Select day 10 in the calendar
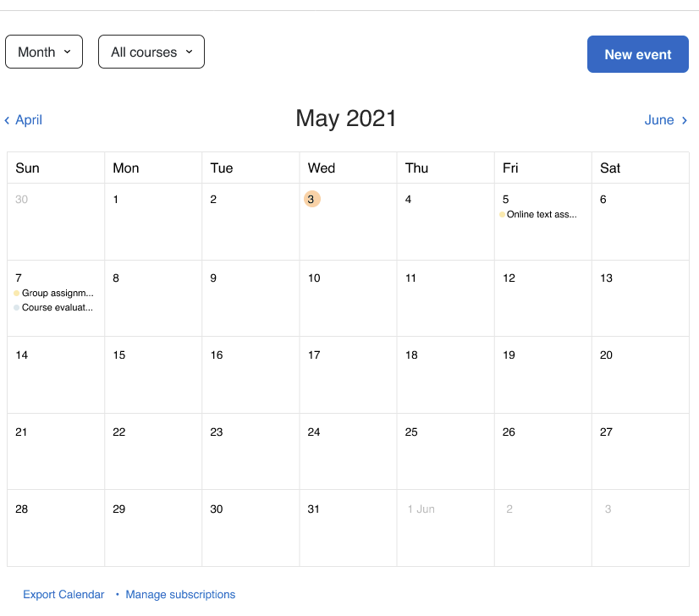The height and width of the screenshot is (616, 699). coord(314,278)
